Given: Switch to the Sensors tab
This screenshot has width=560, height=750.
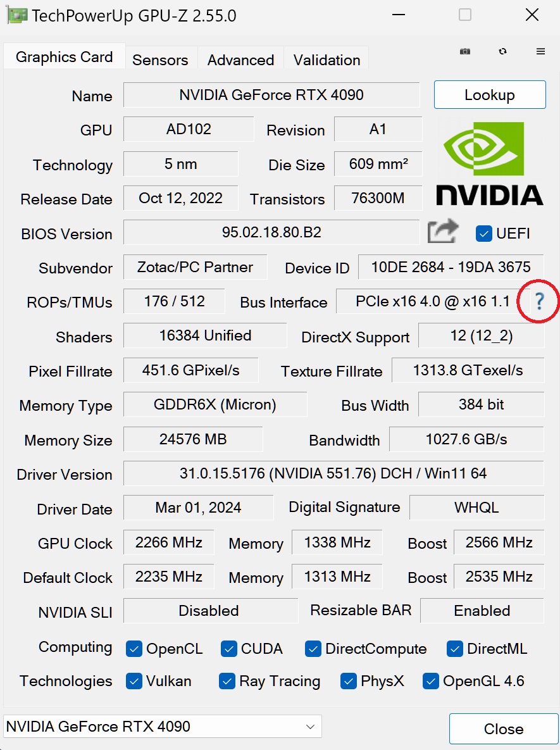Looking at the screenshot, I should click(160, 59).
